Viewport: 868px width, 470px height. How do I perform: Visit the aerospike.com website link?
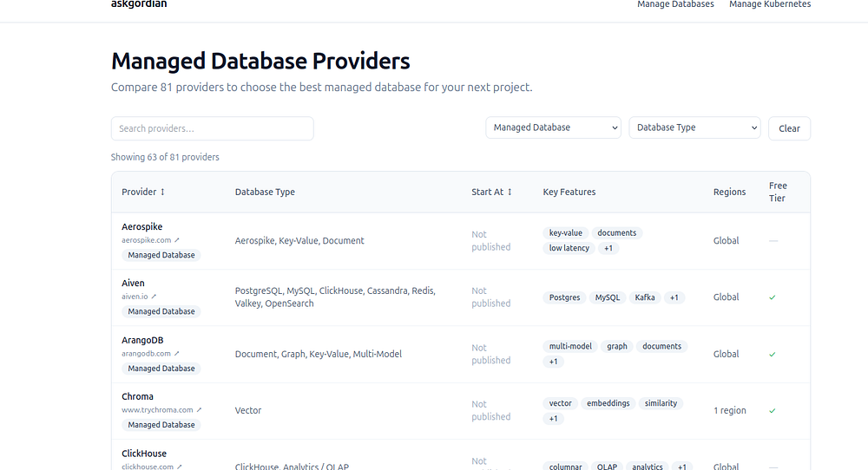point(146,240)
